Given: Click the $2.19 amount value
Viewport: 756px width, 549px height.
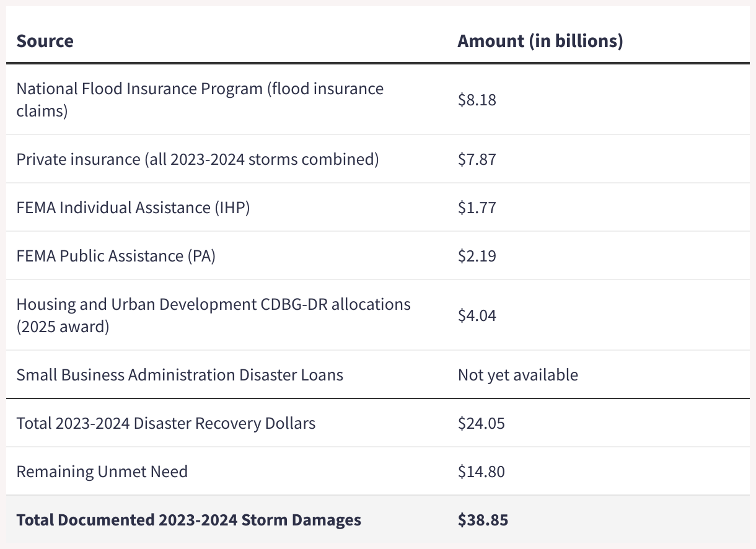Looking at the screenshot, I should pyautogui.click(x=477, y=256).
